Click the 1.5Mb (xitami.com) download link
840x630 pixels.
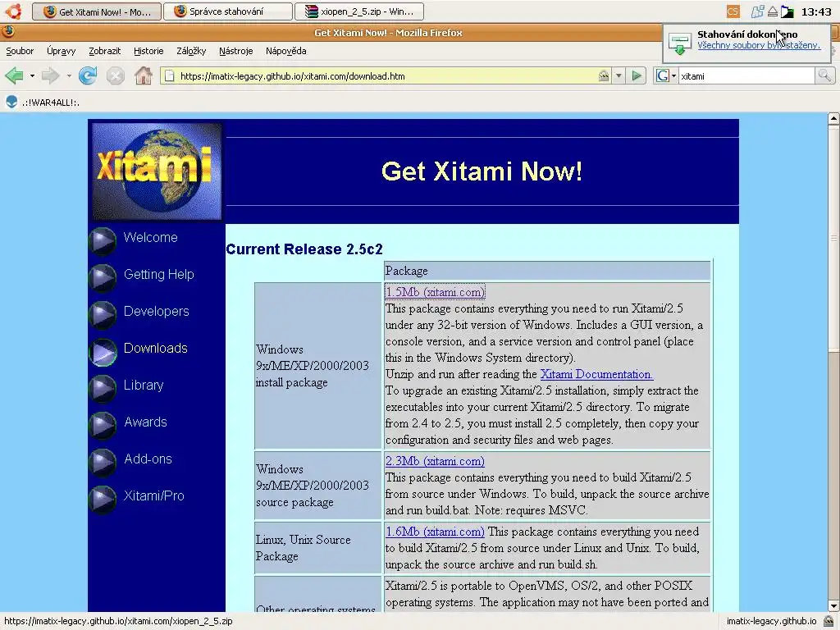(435, 292)
